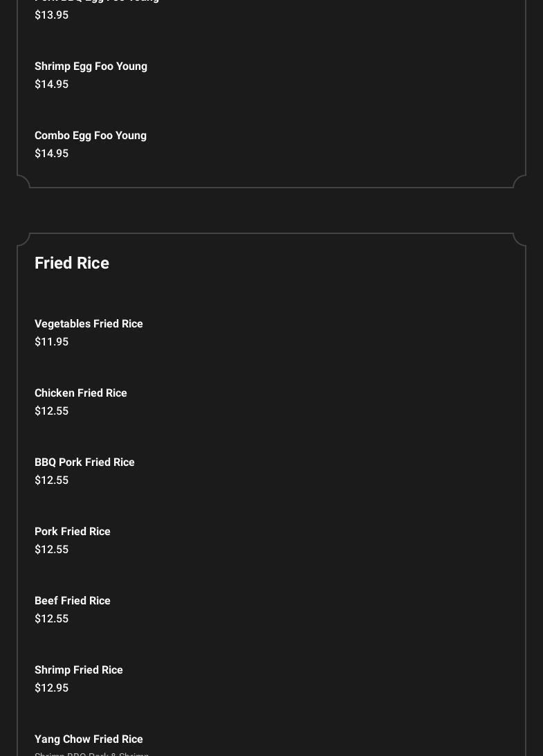Click the description under Yang Chow Fried Rice
Image resolution: width=543 pixels, height=756 pixels.
click(91, 753)
